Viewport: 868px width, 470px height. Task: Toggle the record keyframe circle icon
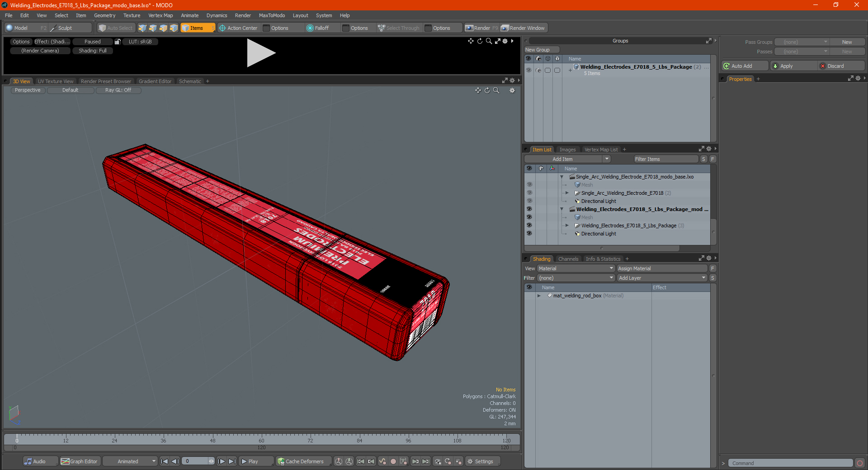click(x=393, y=461)
